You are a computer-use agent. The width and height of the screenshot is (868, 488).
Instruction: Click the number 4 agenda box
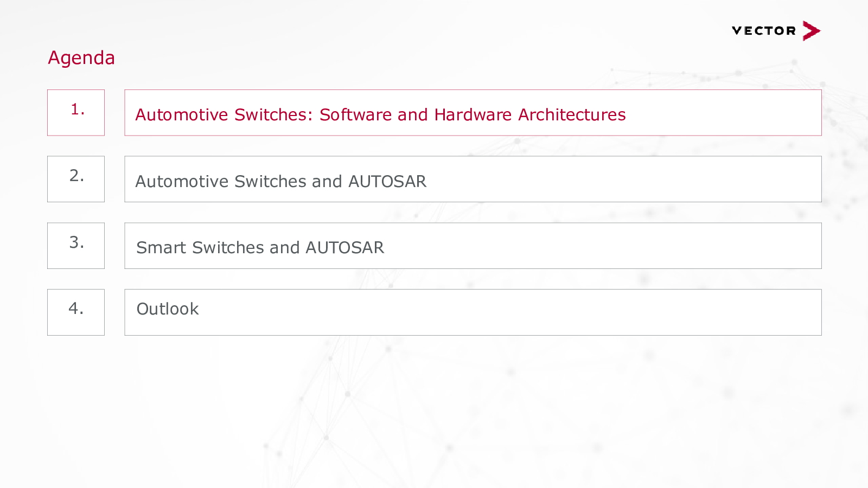(76, 312)
